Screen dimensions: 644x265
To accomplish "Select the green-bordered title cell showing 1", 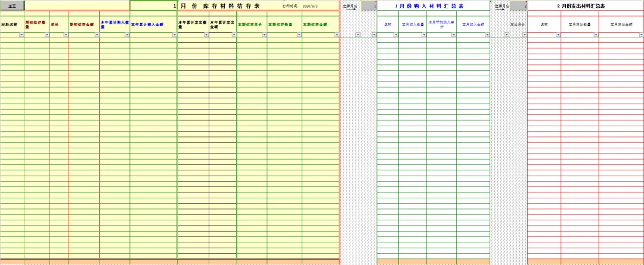I will [x=154, y=6].
